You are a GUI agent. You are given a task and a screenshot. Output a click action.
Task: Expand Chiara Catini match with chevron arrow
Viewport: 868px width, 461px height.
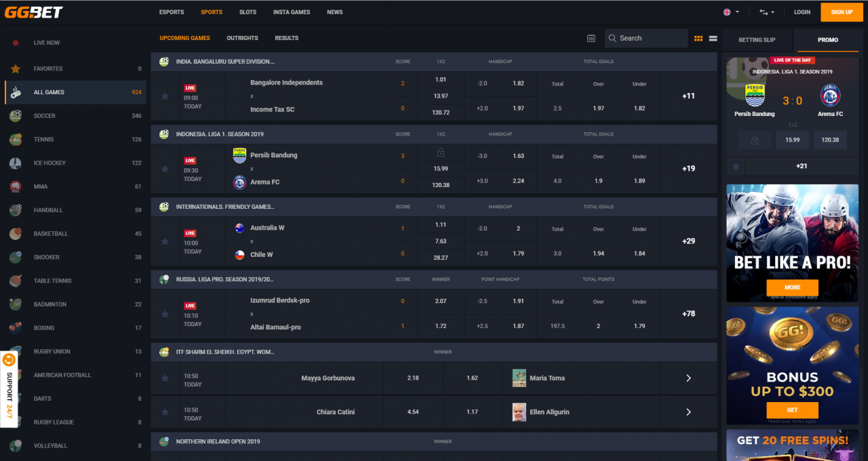[x=688, y=412]
